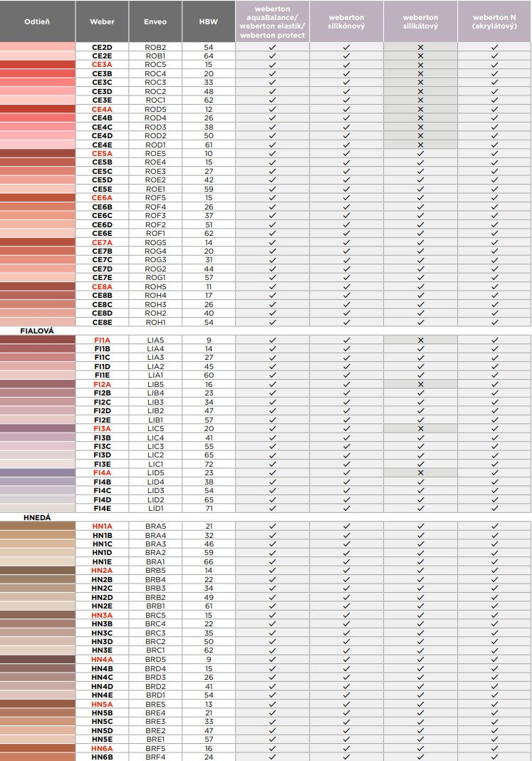
Task: Select the FI3B Weber code
Action: point(103,438)
